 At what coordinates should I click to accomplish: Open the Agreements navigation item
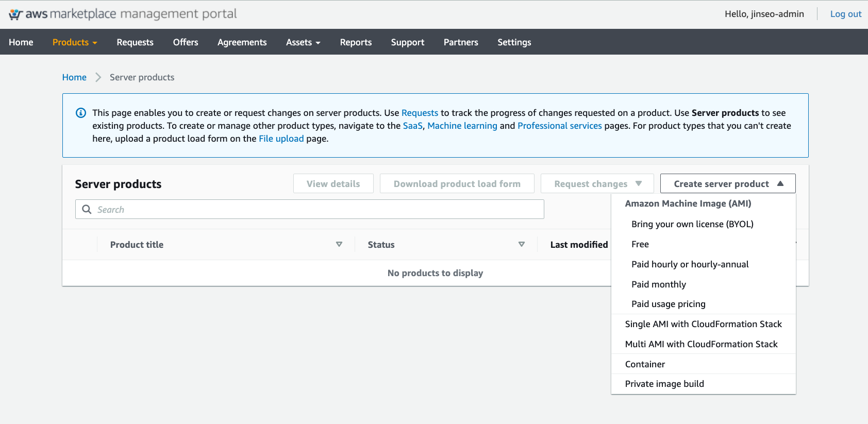tap(242, 42)
